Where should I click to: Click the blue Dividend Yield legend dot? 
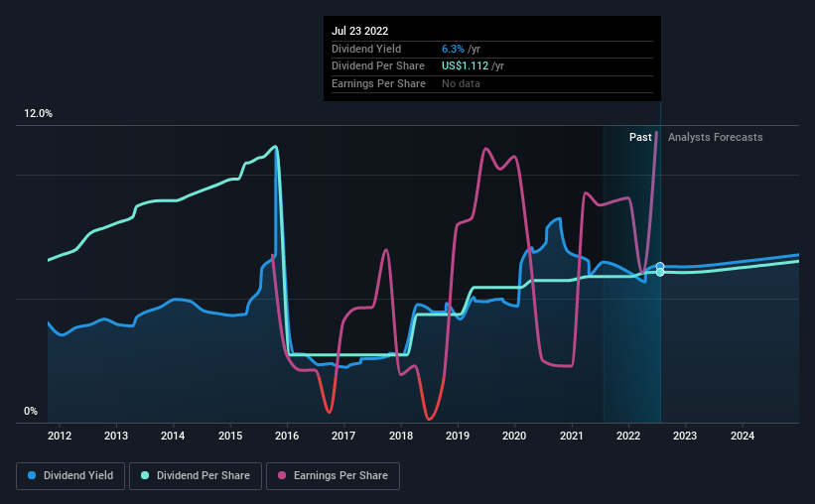point(32,475)
